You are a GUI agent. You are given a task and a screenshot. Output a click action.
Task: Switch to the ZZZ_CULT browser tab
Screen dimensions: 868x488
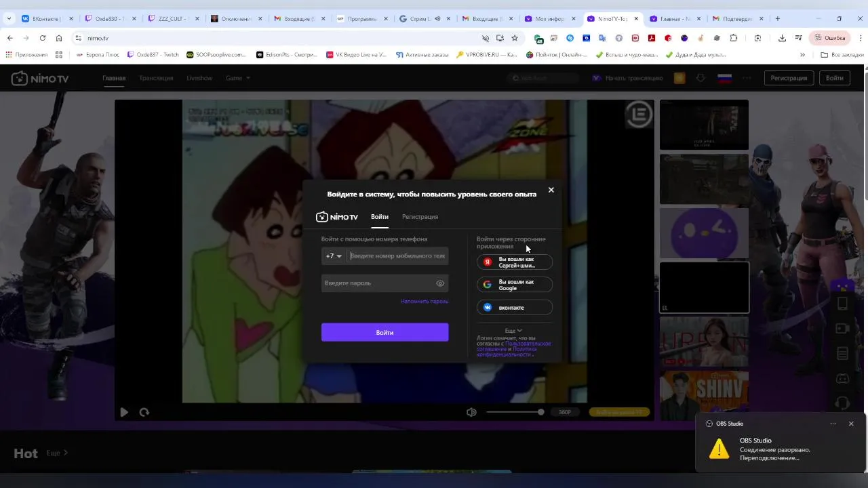[172, 19]
